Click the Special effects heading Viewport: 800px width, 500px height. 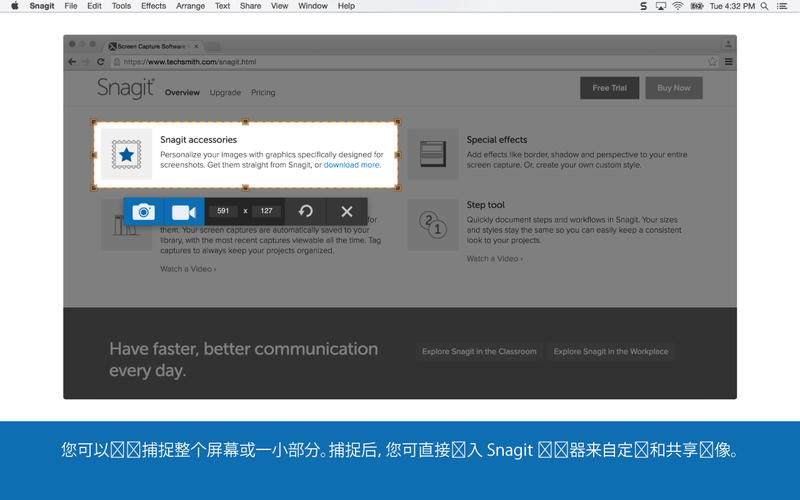pos(496,139)
